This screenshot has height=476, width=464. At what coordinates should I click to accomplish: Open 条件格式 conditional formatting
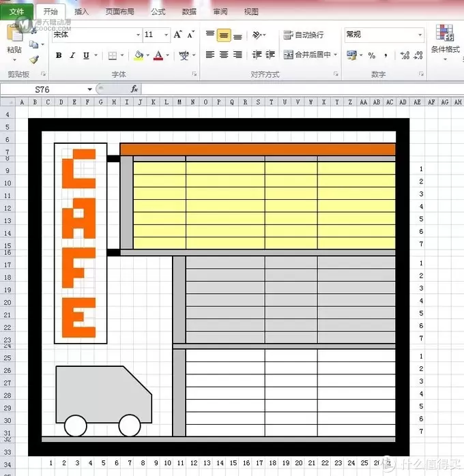(445, 41)
